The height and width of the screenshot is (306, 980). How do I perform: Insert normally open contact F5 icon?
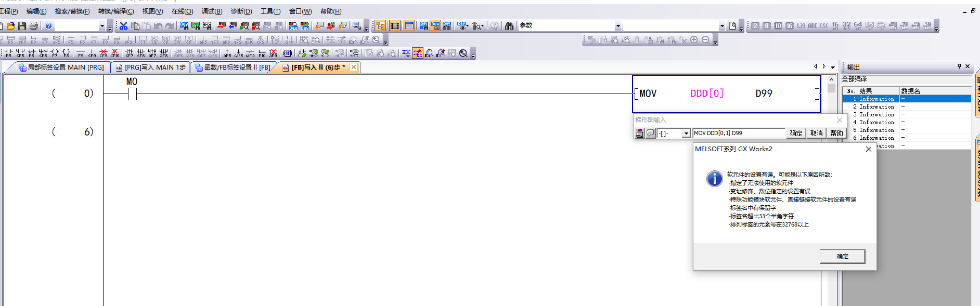click(x=8, y=53)
